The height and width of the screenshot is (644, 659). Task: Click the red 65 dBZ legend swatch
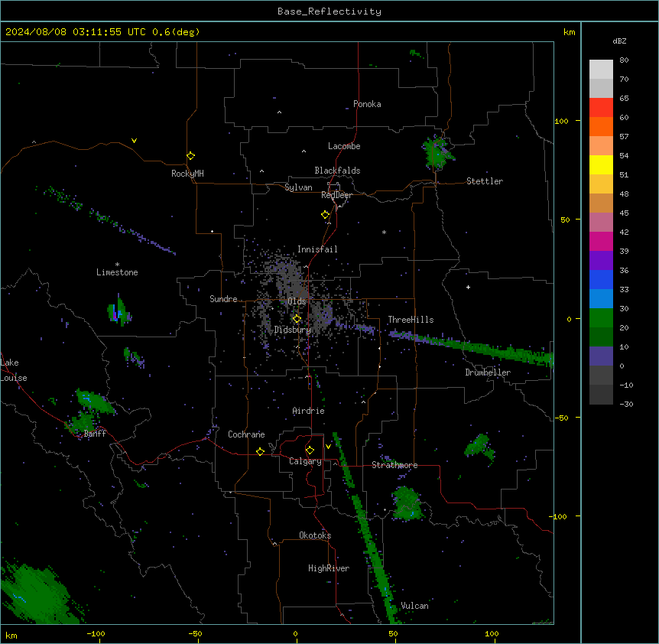[601, 108]
